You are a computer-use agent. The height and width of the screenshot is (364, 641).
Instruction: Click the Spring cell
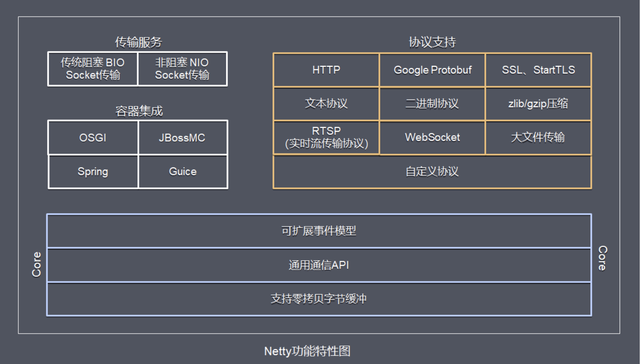point(93,172)
